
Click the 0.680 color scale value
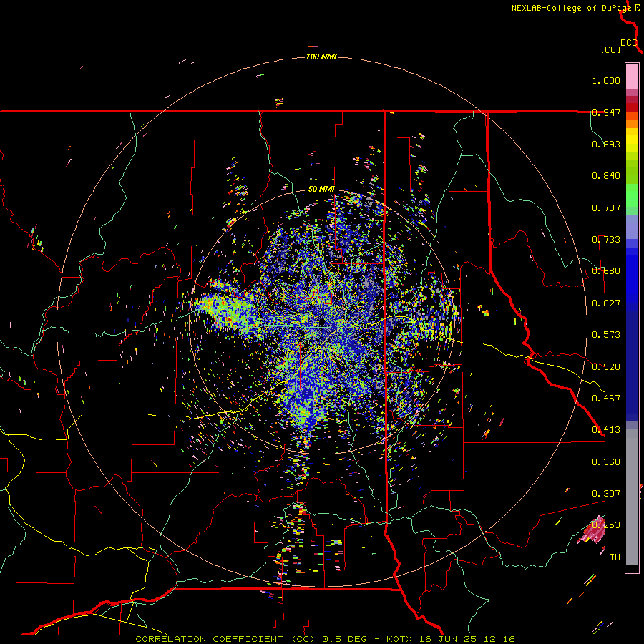point(606,271)
